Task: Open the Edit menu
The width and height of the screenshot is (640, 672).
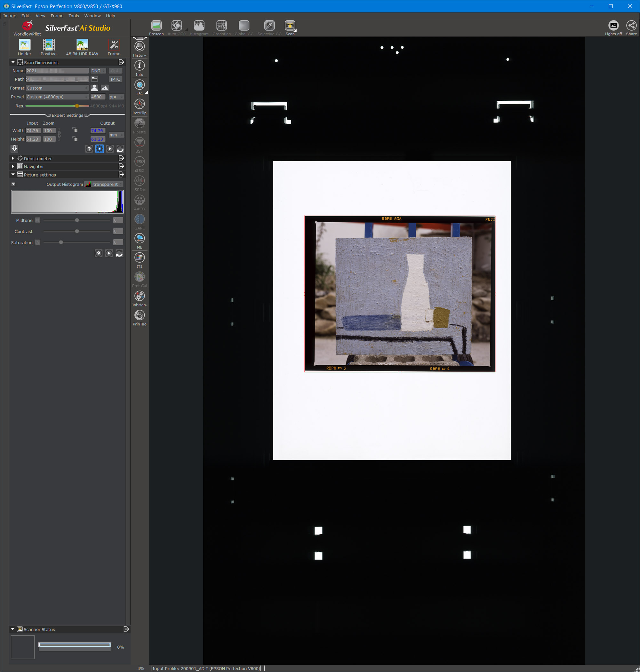Action: 25,16
